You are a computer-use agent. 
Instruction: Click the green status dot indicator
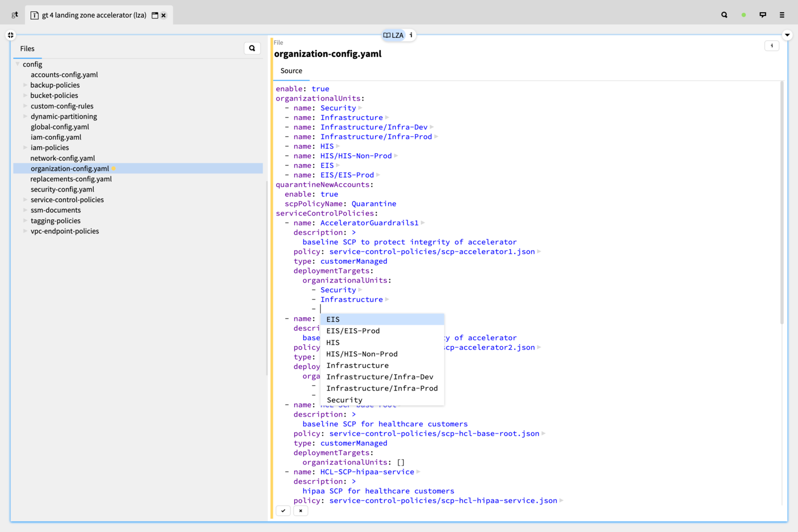tap(744, 15)
